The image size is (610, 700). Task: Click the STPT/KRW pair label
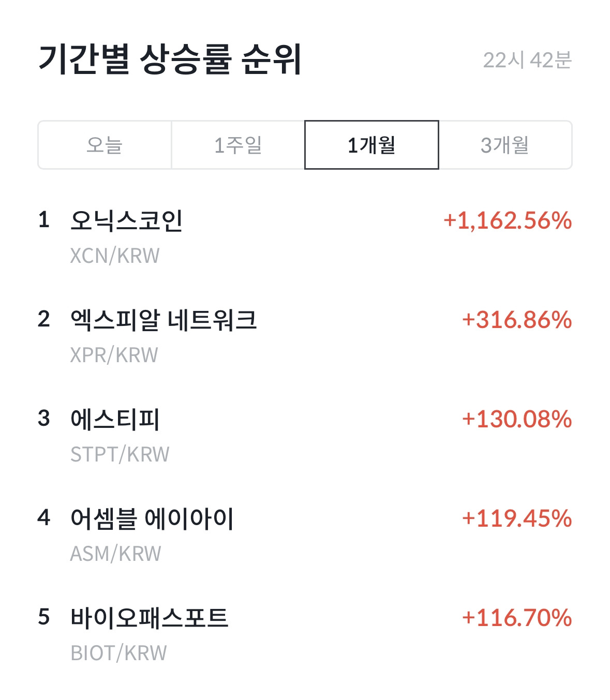(x=120, y=454)
